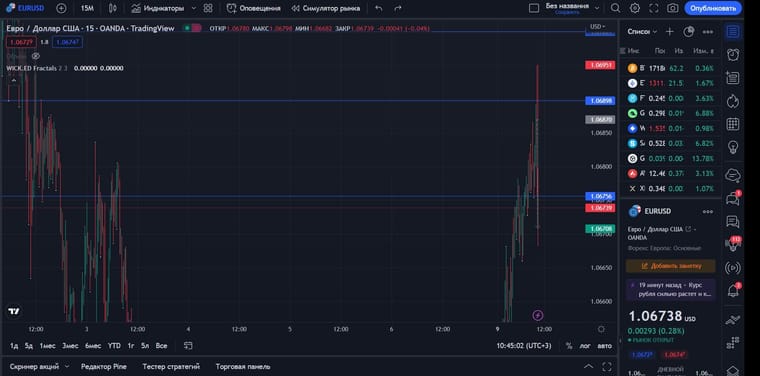Open chart settings gear icon
Screen dimensions: 760x376
pyautogui.click(x=634, y=8)
